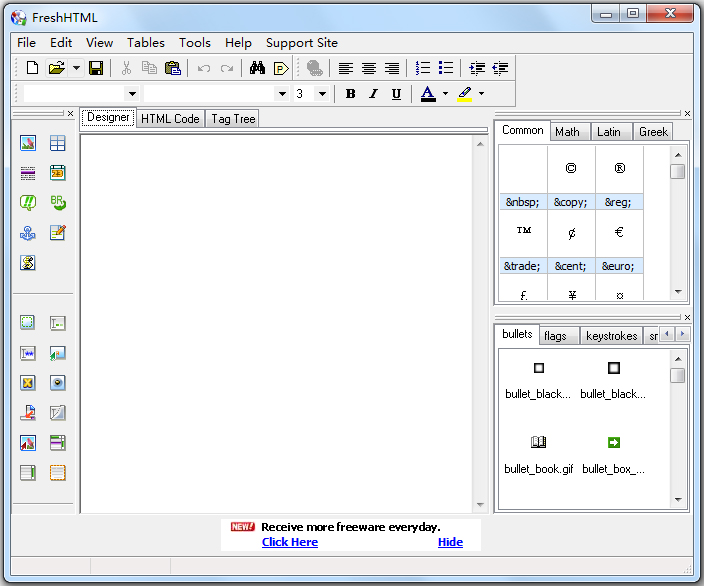Expand the arrow next to Open folder
The width and height of the screenshot is (704, 586).
coord(76,68)
